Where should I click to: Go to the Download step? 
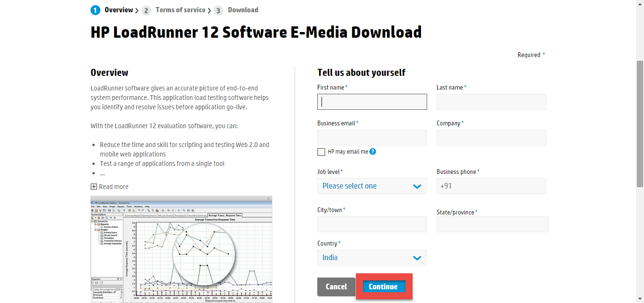243,10
